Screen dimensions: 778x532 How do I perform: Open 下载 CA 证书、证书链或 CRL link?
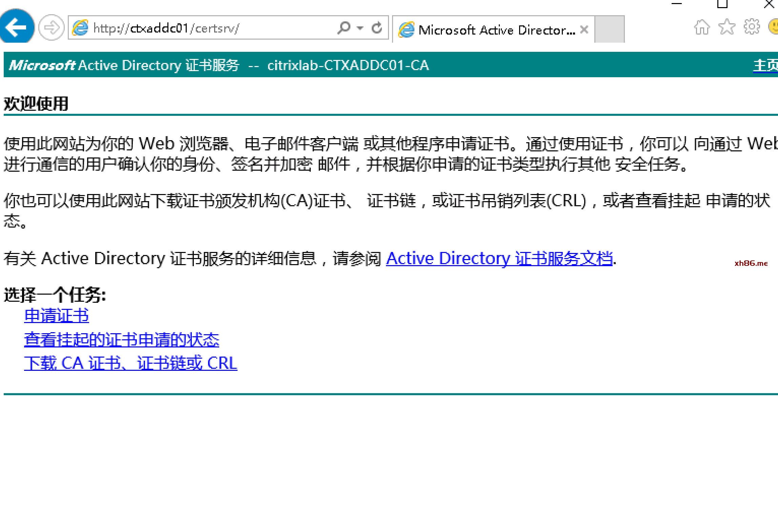130,363
